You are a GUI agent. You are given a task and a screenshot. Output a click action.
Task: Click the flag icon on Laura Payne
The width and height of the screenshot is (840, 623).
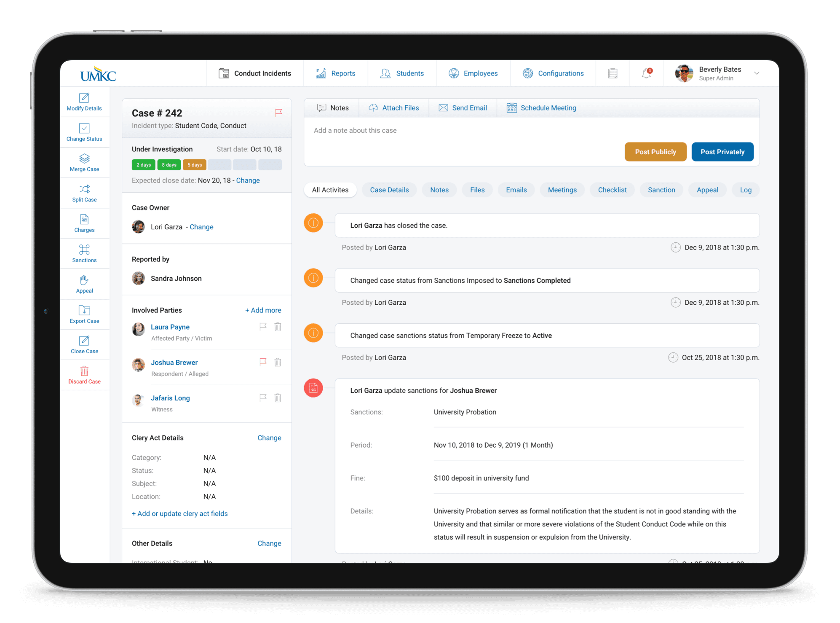pos(263,327)
